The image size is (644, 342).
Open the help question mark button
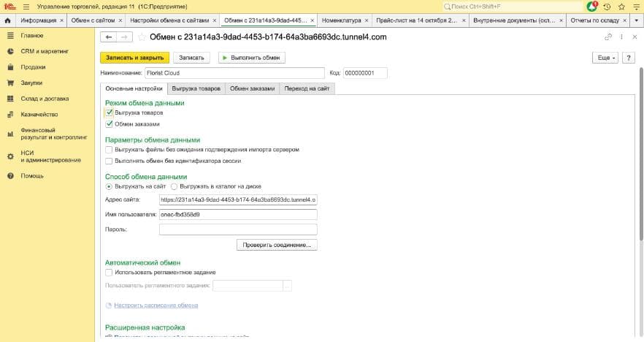coord(629,58)
